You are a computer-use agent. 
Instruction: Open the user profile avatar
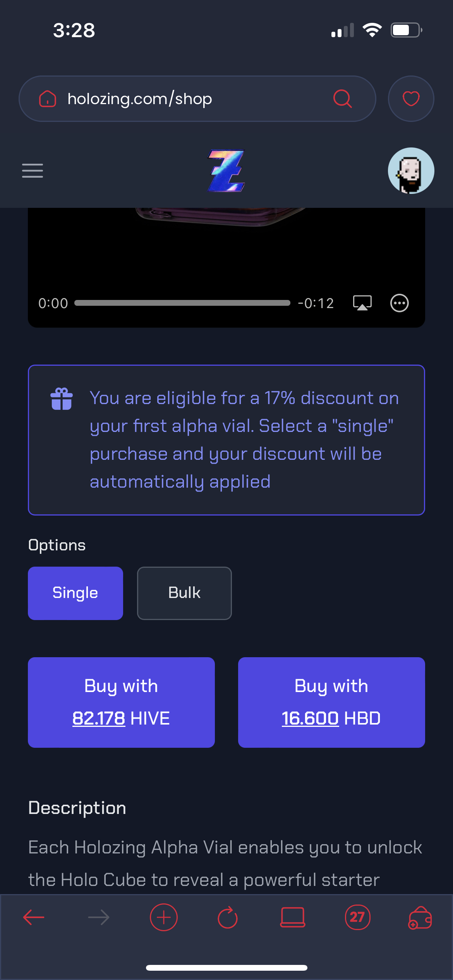coord(411,170)
